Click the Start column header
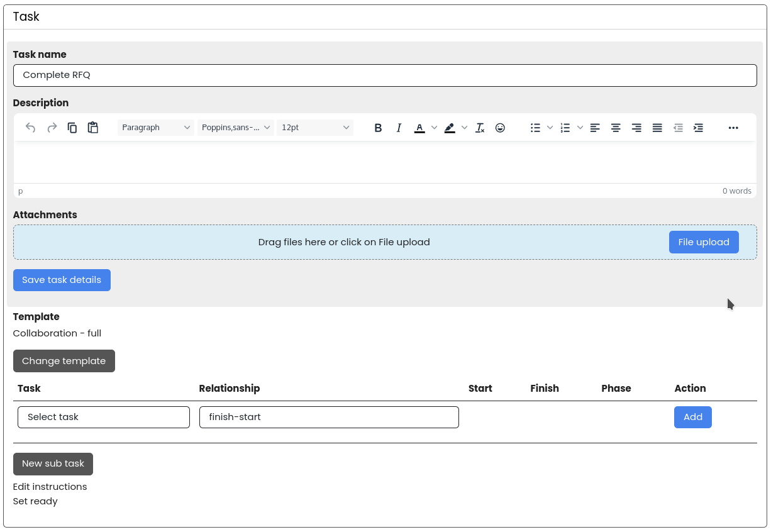771x532 pixels. point(480,389)
